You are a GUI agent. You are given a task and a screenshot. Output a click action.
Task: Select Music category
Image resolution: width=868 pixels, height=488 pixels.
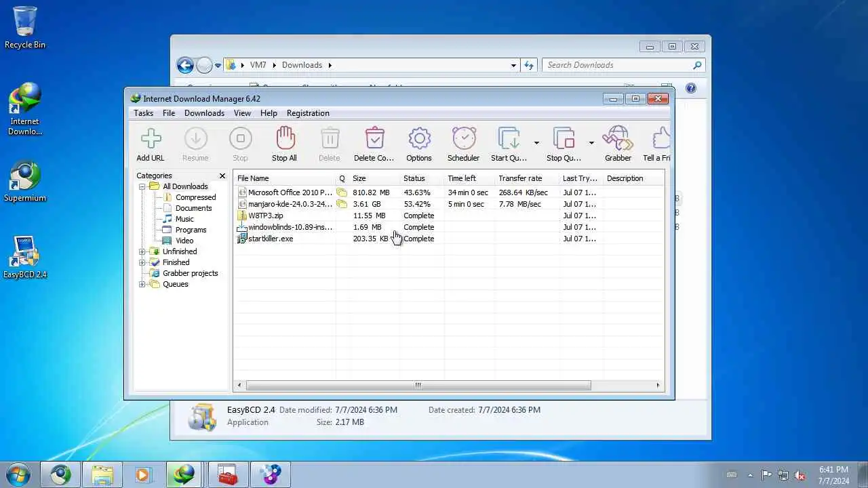[x=184, y=219]
